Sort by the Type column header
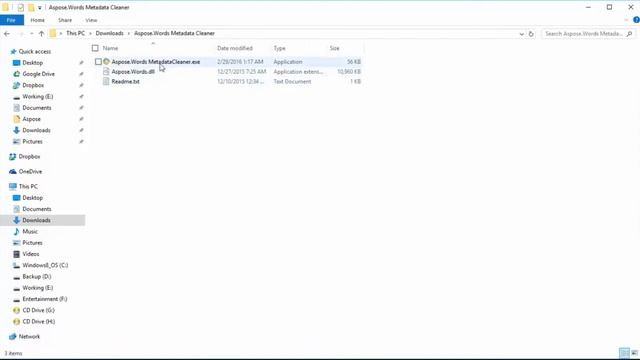The height and width of the screenshot is (360, 640). tap(280, 48)
